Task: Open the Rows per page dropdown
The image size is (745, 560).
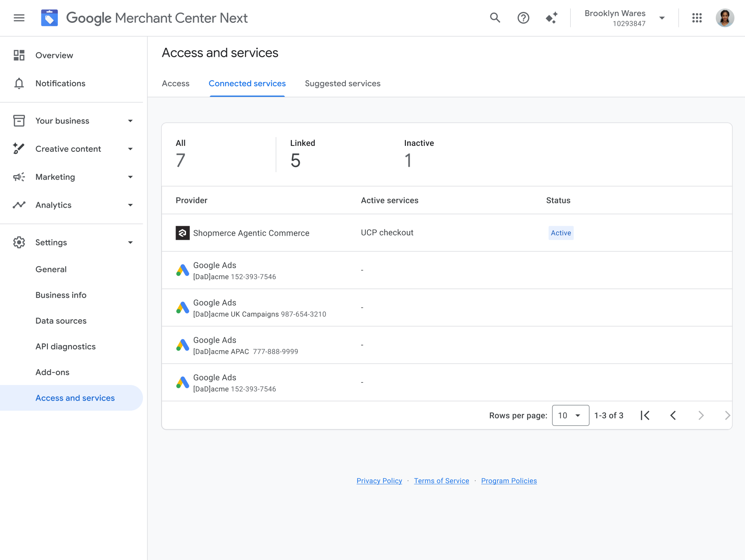Action: (570, 415)
